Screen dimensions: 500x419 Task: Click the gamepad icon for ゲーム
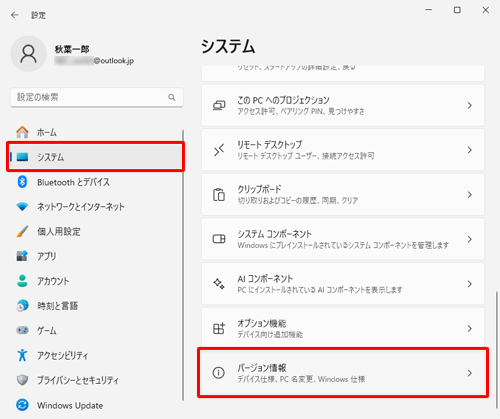click(22, 330)
